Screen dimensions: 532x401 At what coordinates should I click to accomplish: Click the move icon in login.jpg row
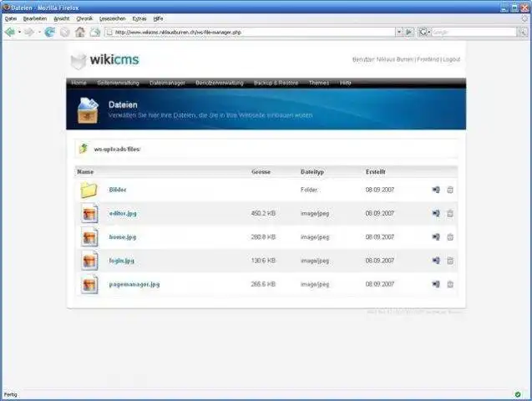tap(436, 261)
